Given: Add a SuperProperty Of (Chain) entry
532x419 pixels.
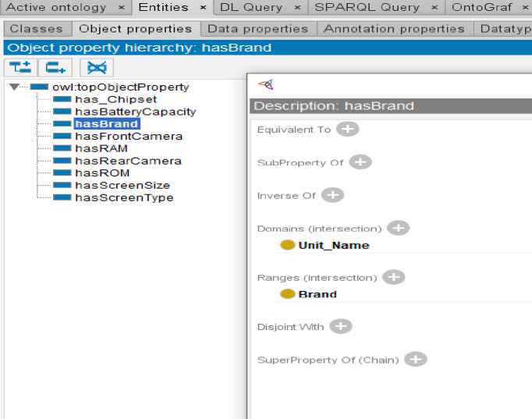Looking at the screenshot, I should (416, 359).
